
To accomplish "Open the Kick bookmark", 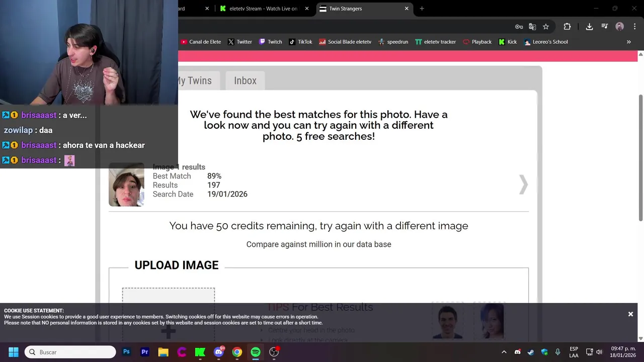I will click(x=508, y=42).
